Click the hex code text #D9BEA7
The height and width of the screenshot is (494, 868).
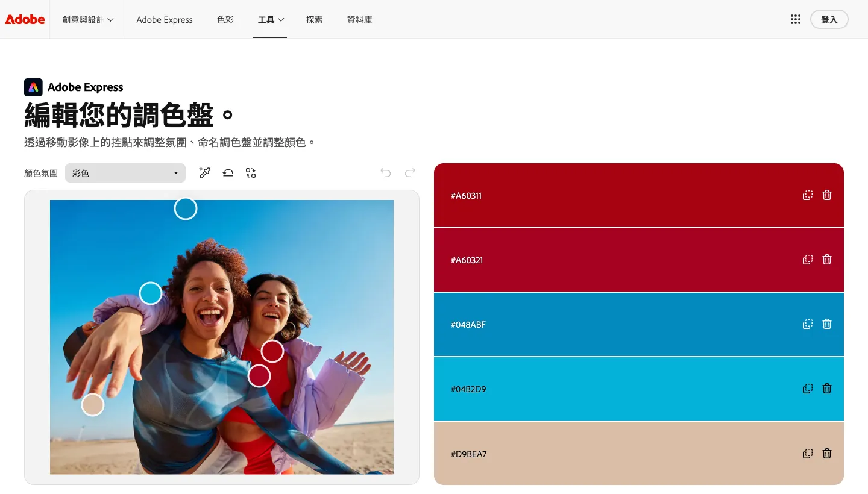pyautogui.click(x=469, y=454)
